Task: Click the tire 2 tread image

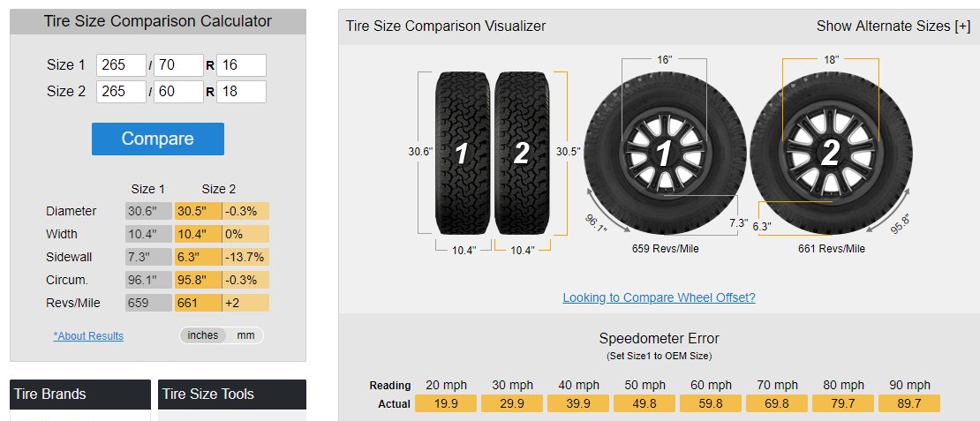Action: pyautogui.click(x=522, y=153)
